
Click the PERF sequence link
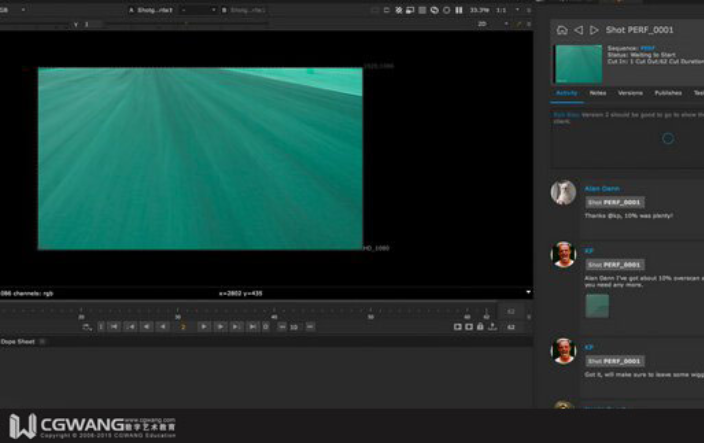647,48
